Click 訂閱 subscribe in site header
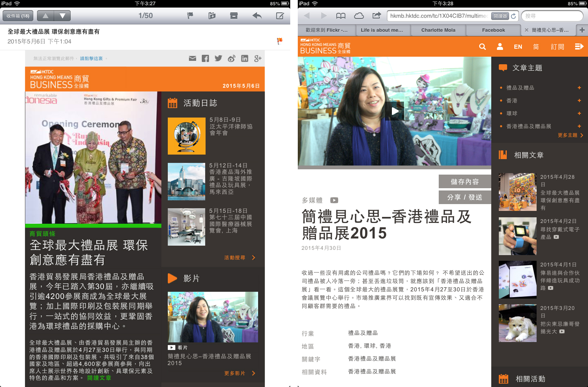The width and height of the screenshot is (588, 387). tap(557, 46)
